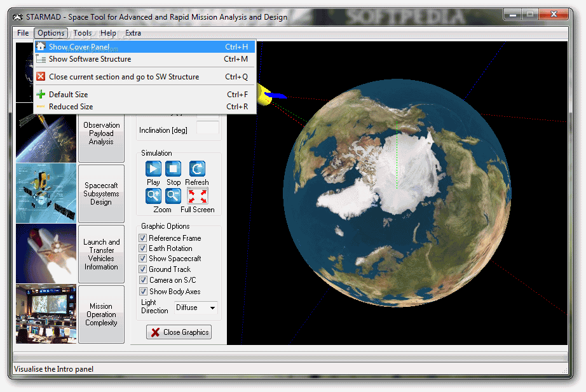Click the tree icon beside Show Software Structure
Screen dimensions: 586x392
pyautogui.click(x=41, y=58)
